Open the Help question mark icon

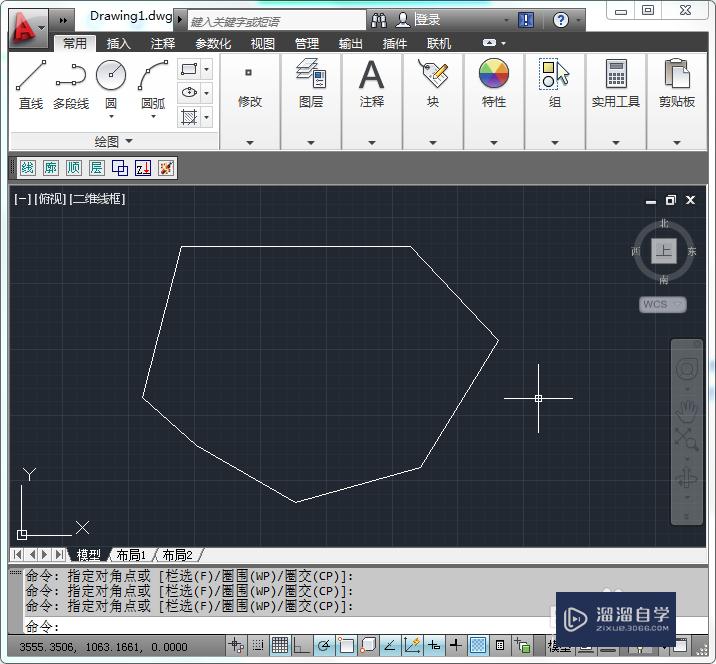[560, 20]
